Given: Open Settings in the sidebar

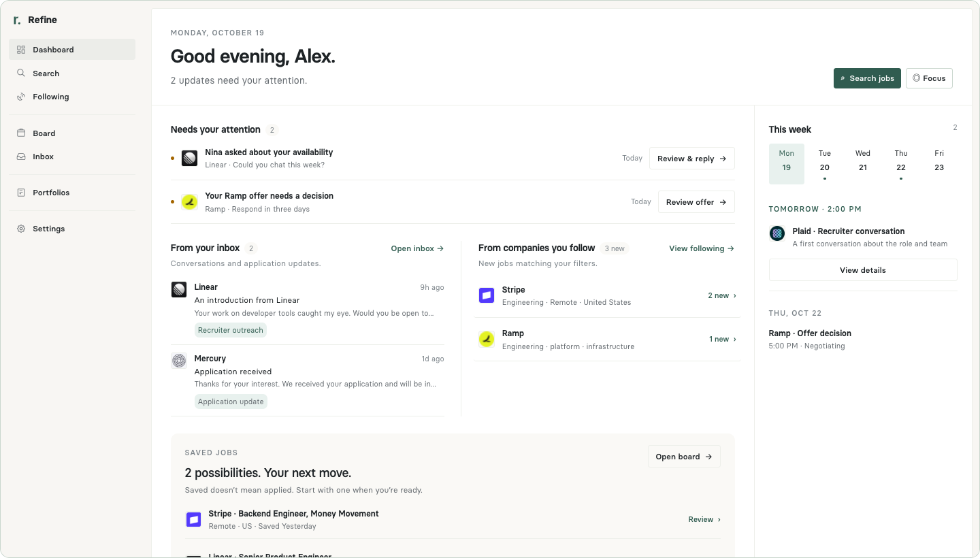Looking at the screenshot, I should (x=72, y=229).
